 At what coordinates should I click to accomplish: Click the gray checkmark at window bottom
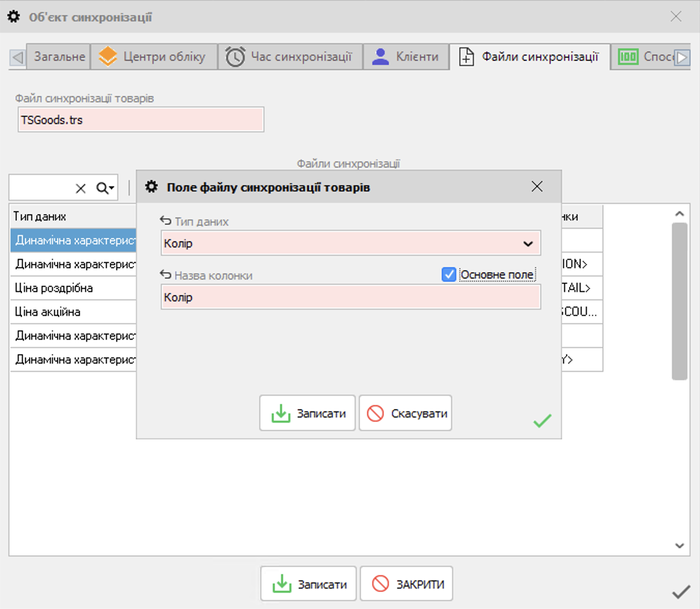point(680,591)
